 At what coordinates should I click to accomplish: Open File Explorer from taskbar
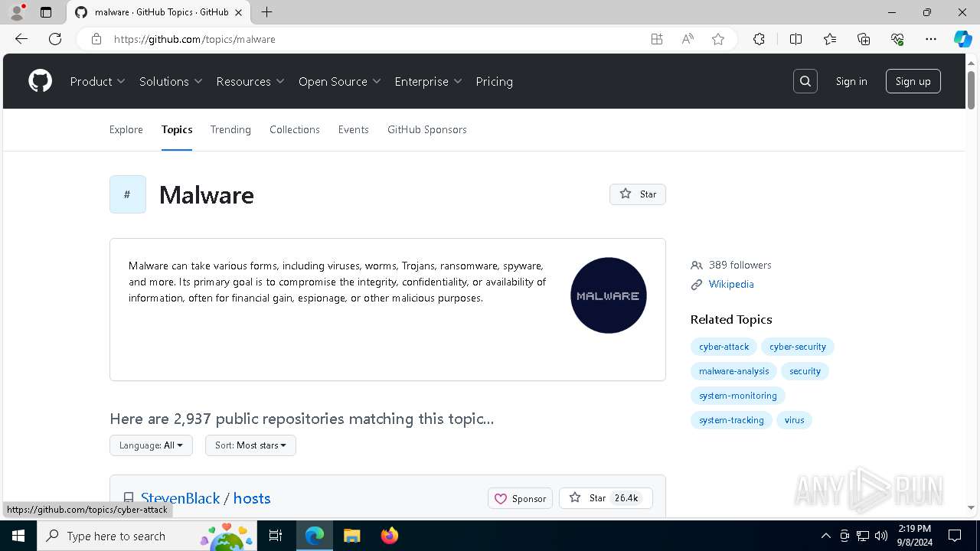coord(351,536)
